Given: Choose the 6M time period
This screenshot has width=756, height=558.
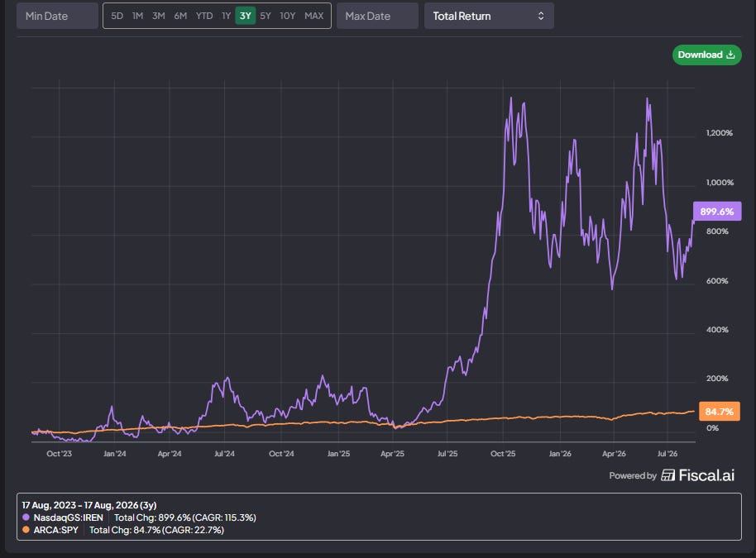Looking at the screenshot, I should (x=180, y=16).
